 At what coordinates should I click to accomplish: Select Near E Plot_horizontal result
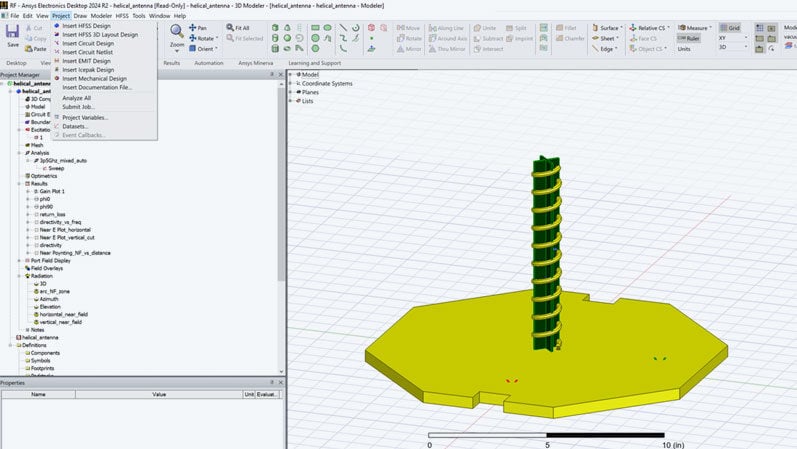[x=67, y=230]
